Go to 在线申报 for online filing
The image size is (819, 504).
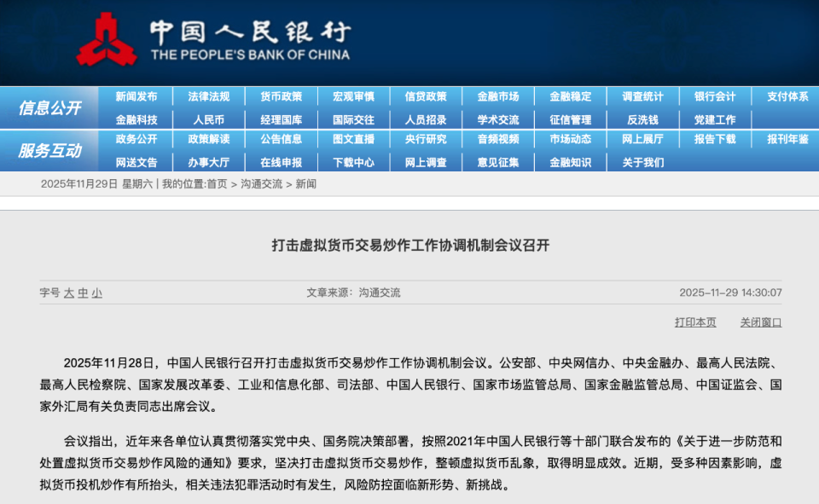click(281, 160)
